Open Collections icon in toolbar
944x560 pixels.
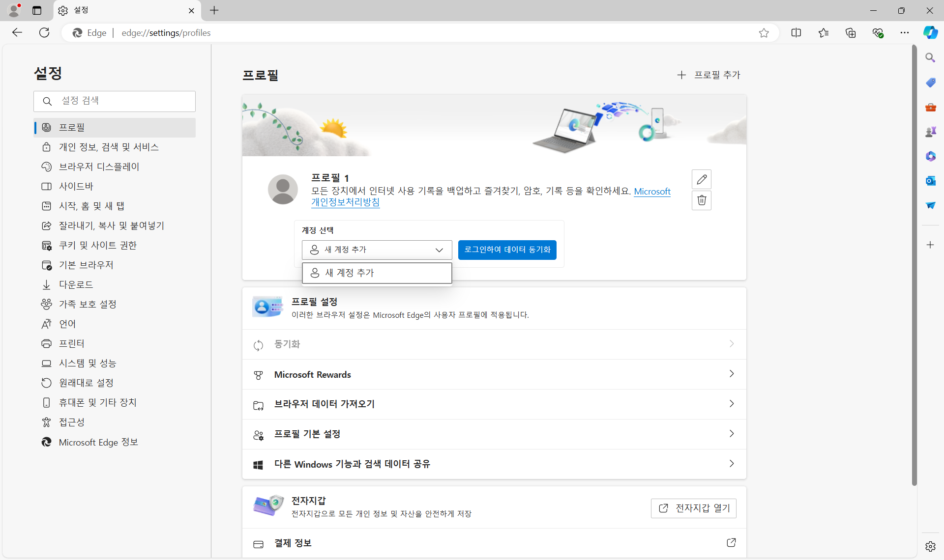coord(851,33)
